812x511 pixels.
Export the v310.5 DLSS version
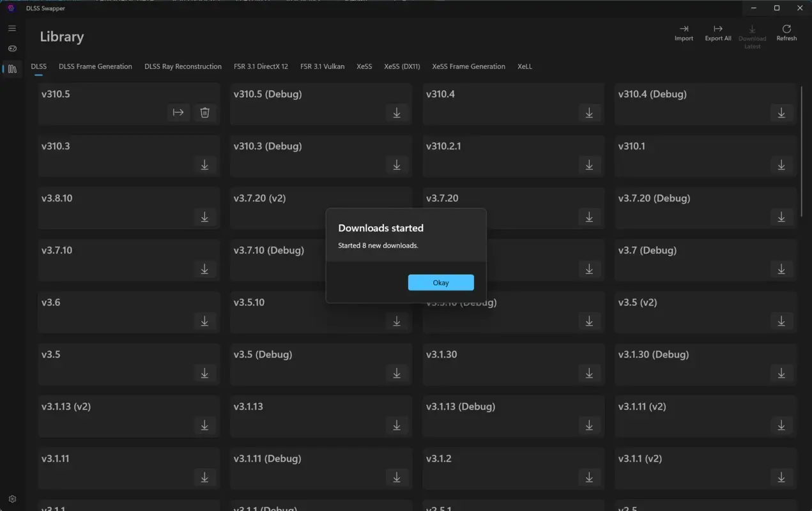tap(178, 112)
